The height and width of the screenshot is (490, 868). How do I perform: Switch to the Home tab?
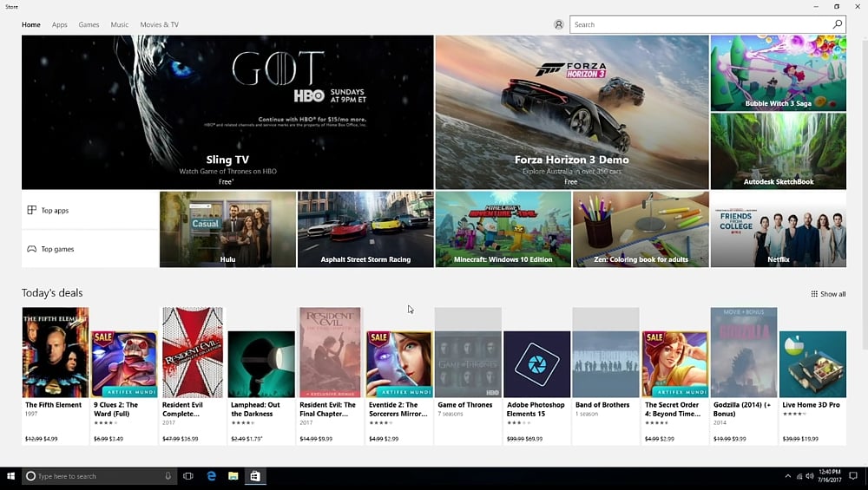tap(31, 24)
